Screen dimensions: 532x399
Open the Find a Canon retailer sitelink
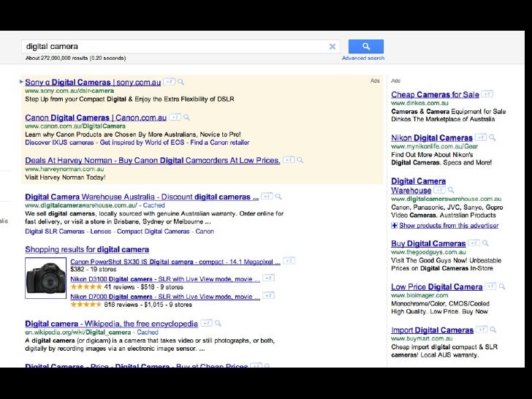pyautogui.click(x=220, y=142)
